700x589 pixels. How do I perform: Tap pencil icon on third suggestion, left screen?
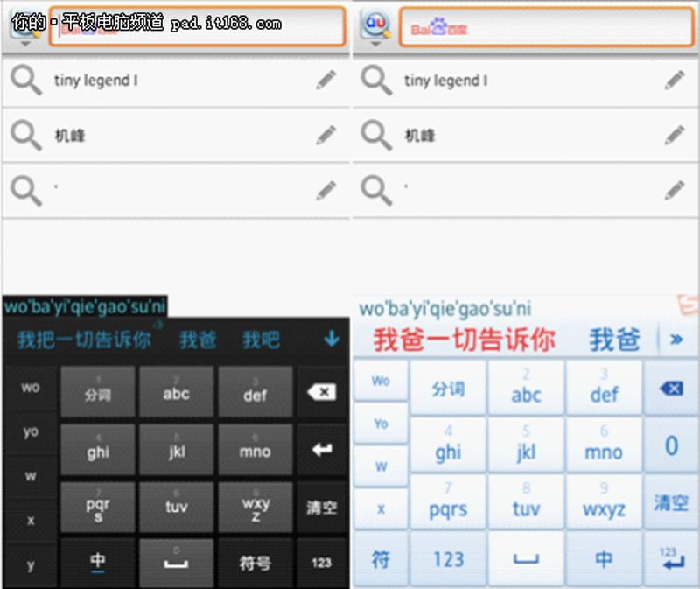point(325,191)
